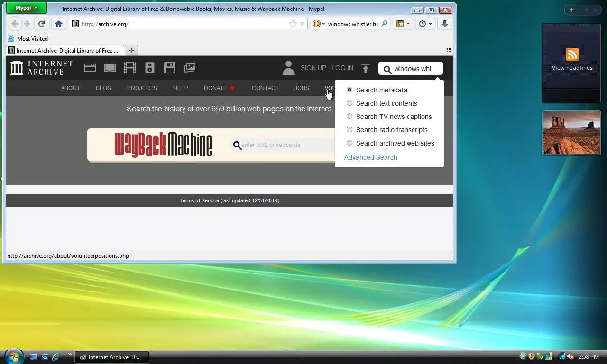Click the browser search bar magnifier
The image size is (607, 364).
click(384, 24)
